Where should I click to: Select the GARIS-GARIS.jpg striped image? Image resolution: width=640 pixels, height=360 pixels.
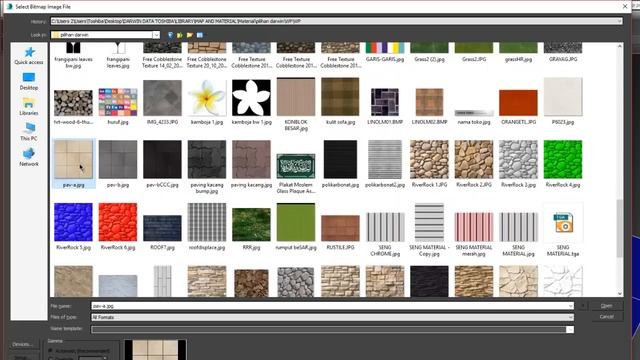tap(385, 48)
